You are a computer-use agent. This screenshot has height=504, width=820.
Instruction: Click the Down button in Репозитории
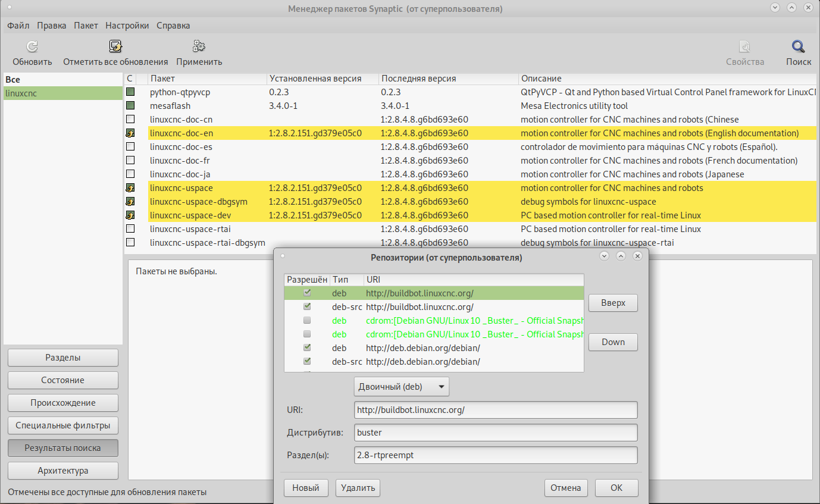click(x=613, y=342)
